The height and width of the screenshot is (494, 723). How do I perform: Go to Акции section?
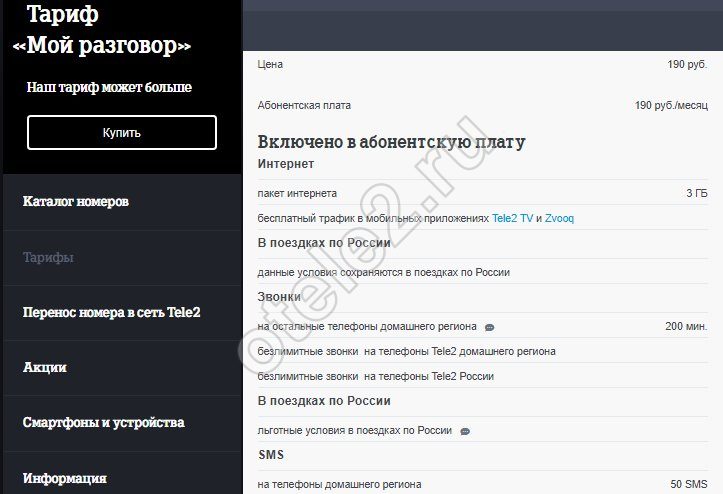[x=45, y=368]
